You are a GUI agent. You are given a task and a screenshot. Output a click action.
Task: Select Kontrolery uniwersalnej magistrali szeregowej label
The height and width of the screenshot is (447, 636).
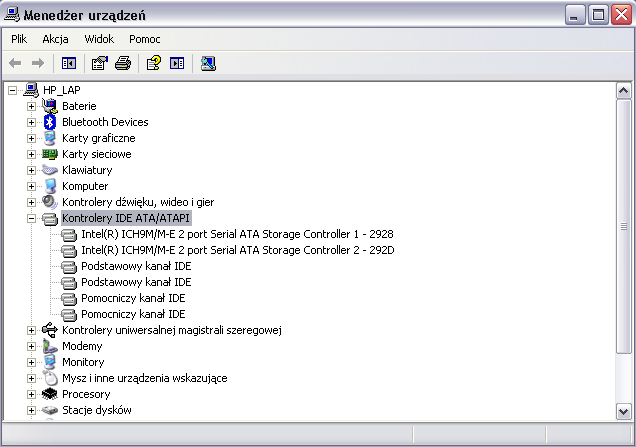(x=172, y=330)
